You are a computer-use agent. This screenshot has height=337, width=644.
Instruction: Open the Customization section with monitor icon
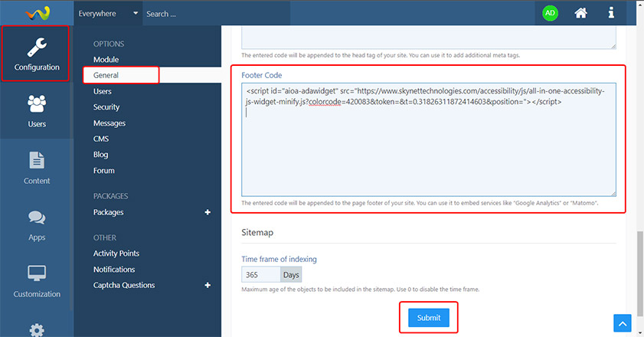(37, 282)
